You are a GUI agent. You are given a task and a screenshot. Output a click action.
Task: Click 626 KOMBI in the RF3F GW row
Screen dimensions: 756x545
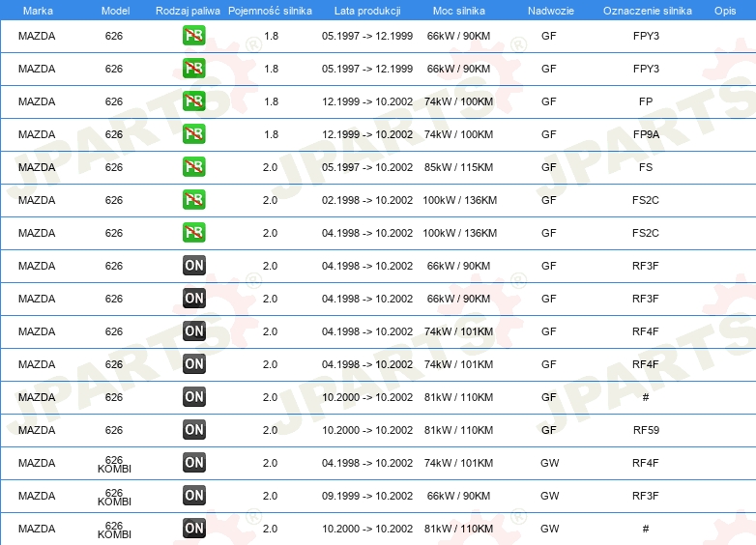click(114, 497)
